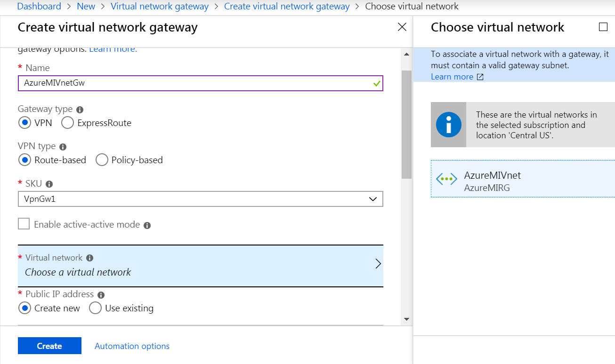615x364 pixels.
Task: Click external link icon beside Learn more
Action: click(x=480, y=77)
